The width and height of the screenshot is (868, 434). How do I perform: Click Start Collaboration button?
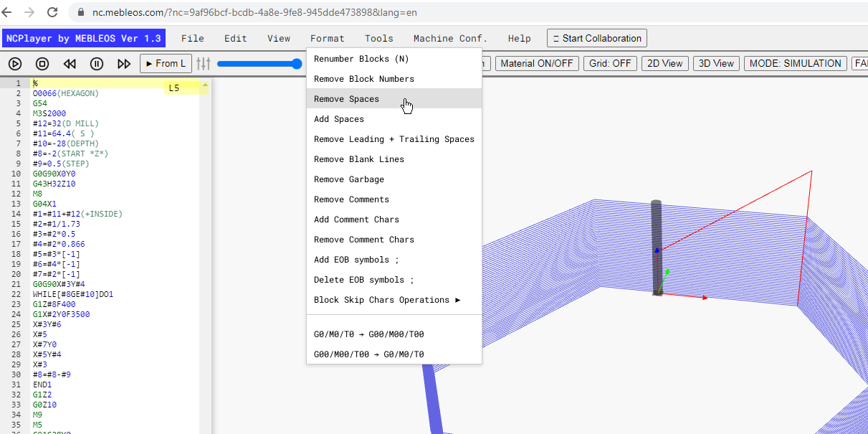[597, 38]
